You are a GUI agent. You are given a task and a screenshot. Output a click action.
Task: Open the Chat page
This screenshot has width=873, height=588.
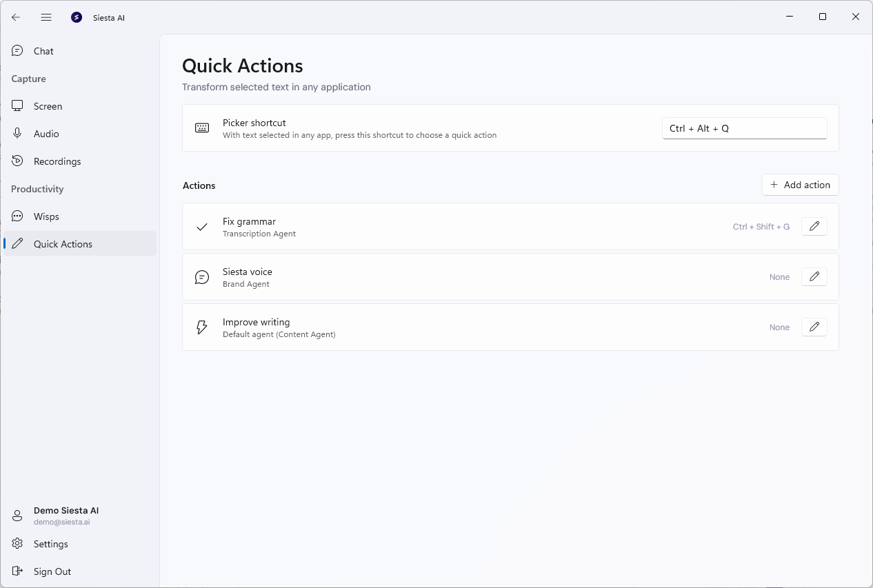click(80, 51)
